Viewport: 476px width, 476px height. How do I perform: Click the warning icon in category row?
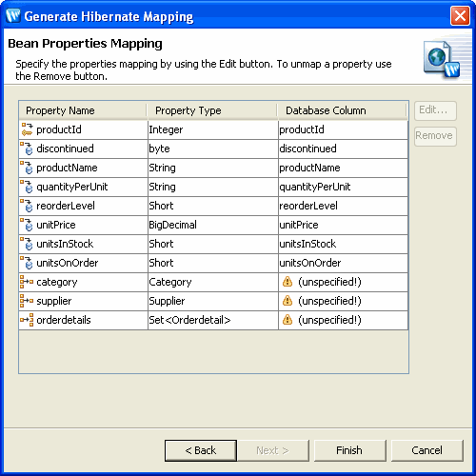[x=288, y=282]
